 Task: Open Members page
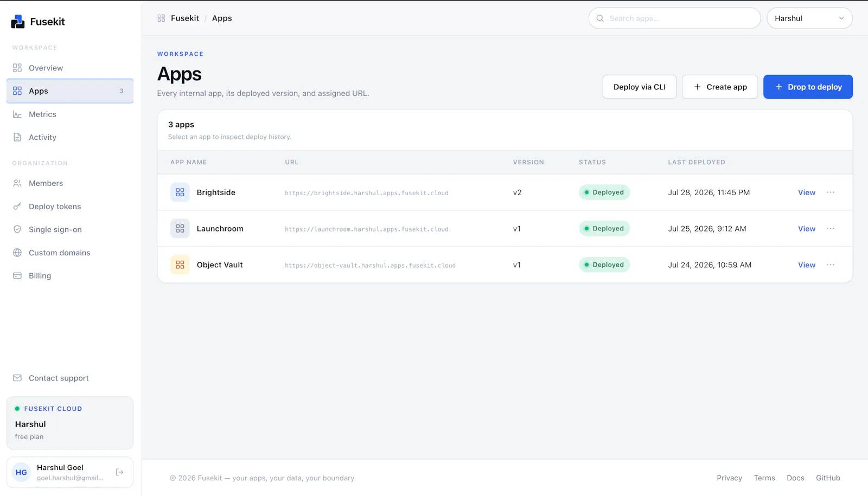pos(70,183)
